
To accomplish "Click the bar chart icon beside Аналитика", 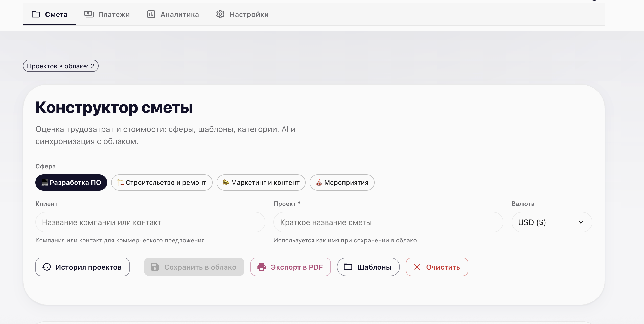I will click(x=151, y=14).
